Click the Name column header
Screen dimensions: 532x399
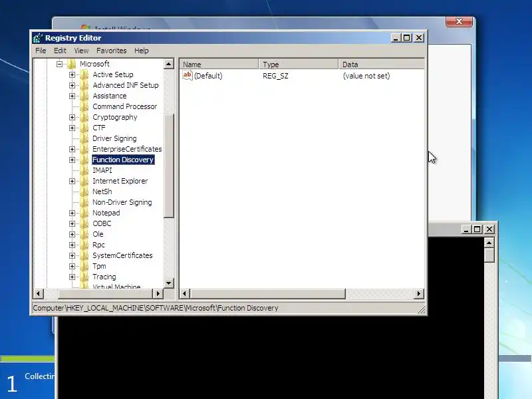point(219,64)
